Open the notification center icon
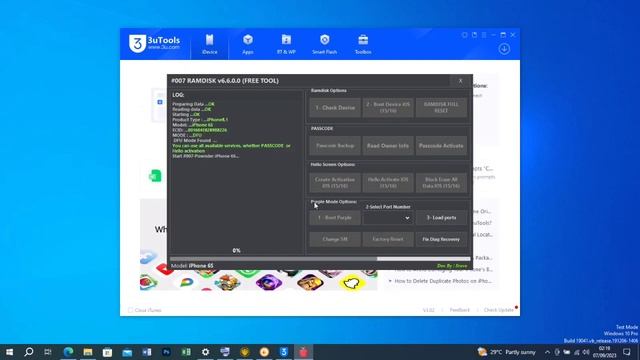The width and height of the screenshot is (640, 360). coord(627,352)
